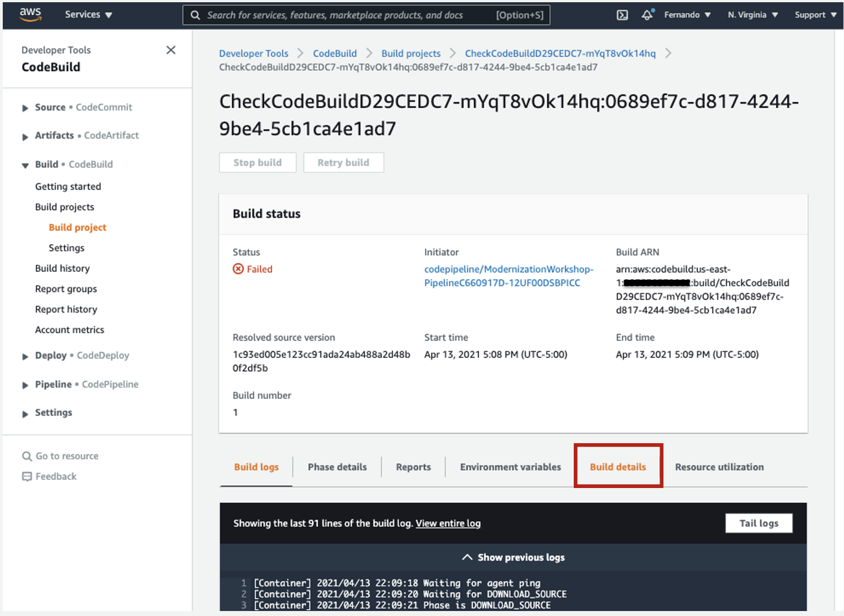Open Account metrics in the sidebar
844x616 pixels.
coord(70,330)
